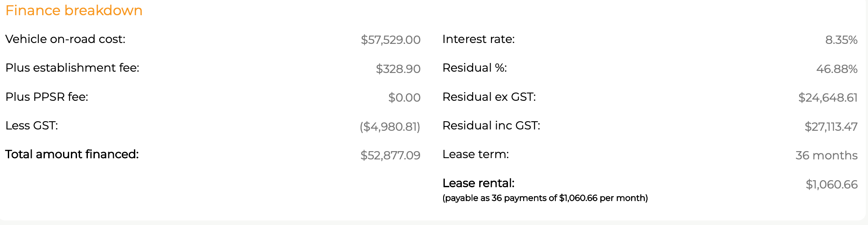Click the Lease rental $1,060.66 amount

831,185
